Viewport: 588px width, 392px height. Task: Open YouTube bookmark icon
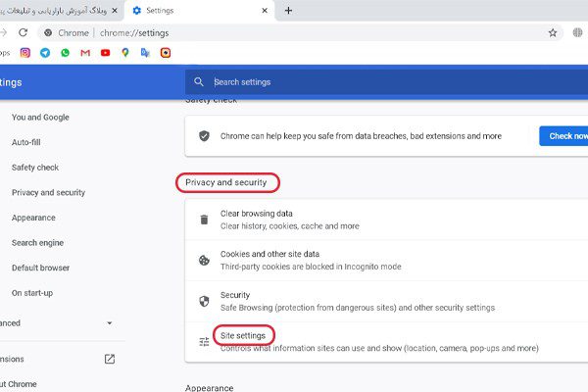click(106, 53)
